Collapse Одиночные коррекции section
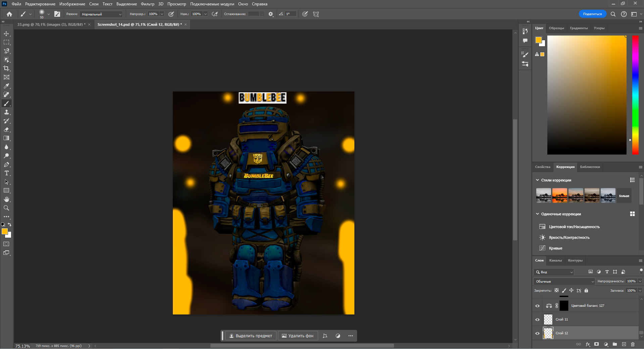The height and width of the screenshot is (349, 644). 537,214
